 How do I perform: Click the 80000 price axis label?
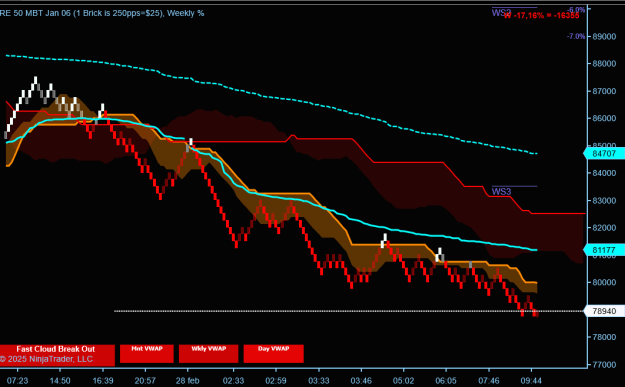604,282
